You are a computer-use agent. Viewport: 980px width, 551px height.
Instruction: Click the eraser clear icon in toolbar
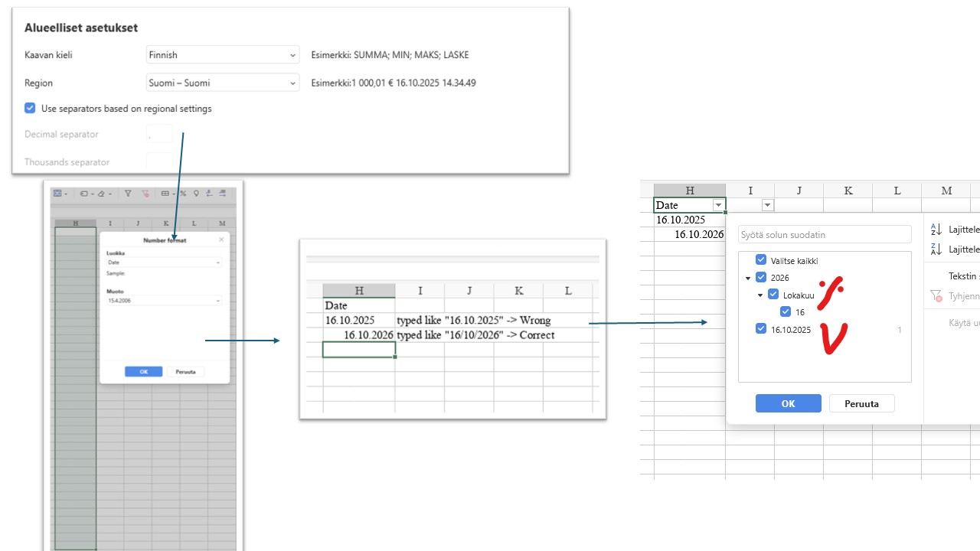(101, 194)
